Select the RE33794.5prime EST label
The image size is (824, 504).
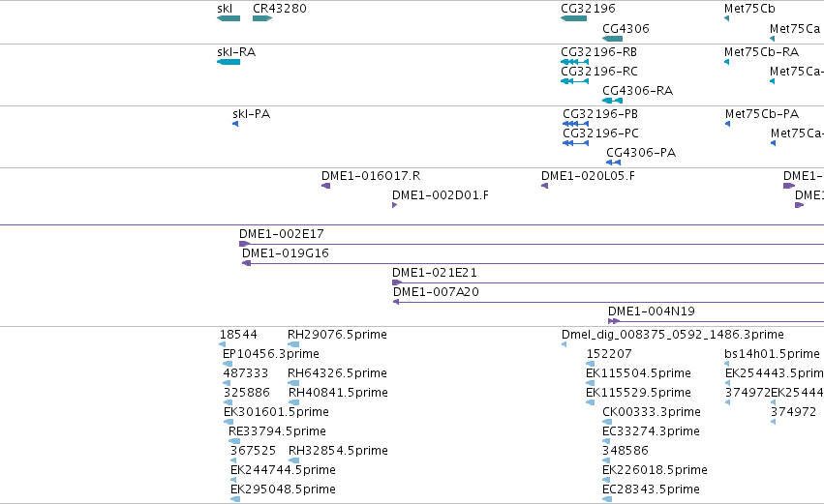point(277,431)
